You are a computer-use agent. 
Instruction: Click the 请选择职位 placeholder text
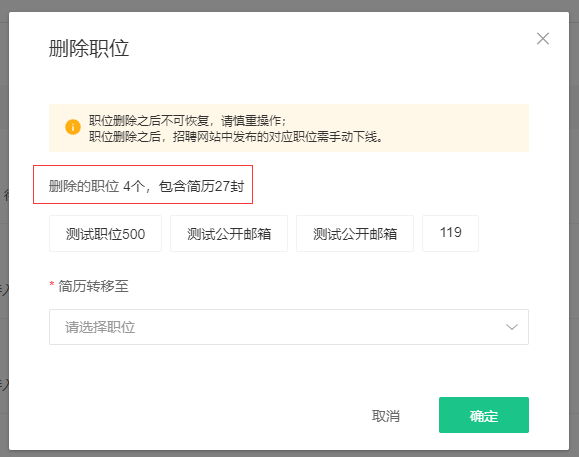[100, 327]
